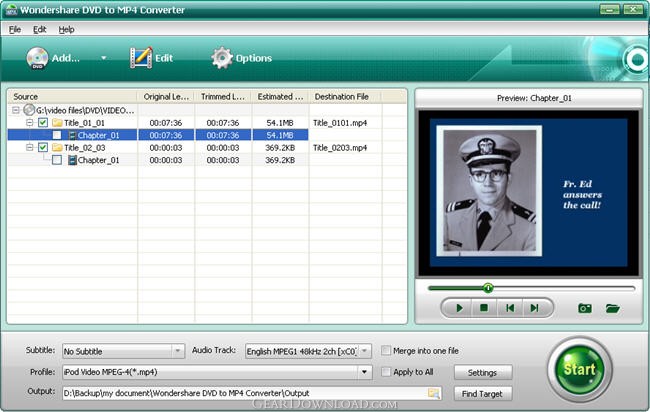
Task: Open the Subtitle dropdown
Action: point(178,351)
